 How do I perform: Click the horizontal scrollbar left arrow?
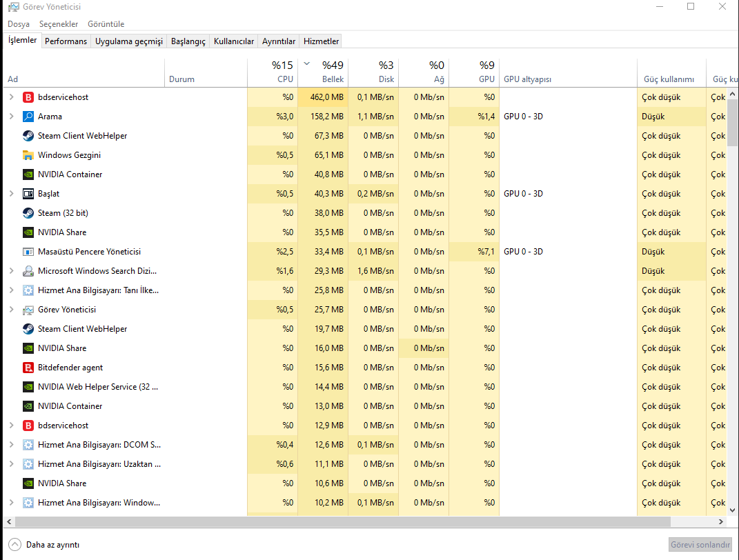click(9, 522)
